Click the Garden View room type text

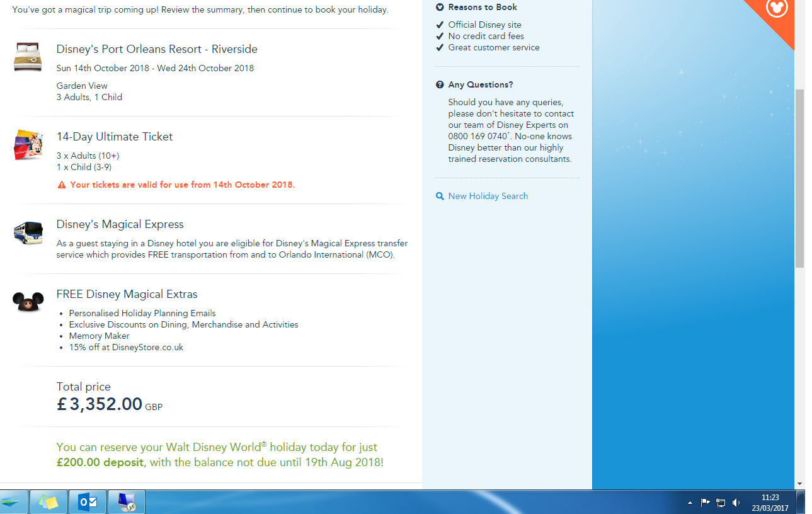[82, 86]
